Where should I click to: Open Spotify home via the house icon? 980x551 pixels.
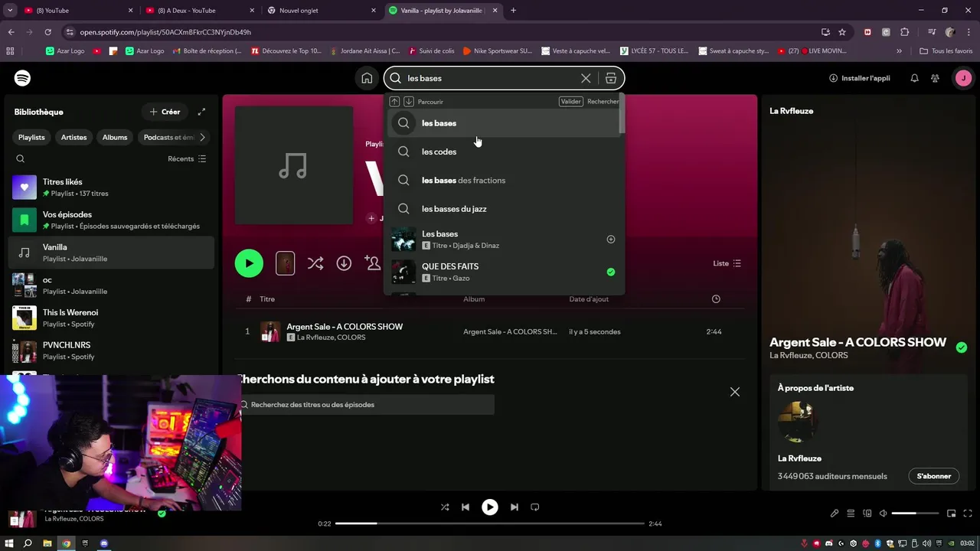click(367, 78)
